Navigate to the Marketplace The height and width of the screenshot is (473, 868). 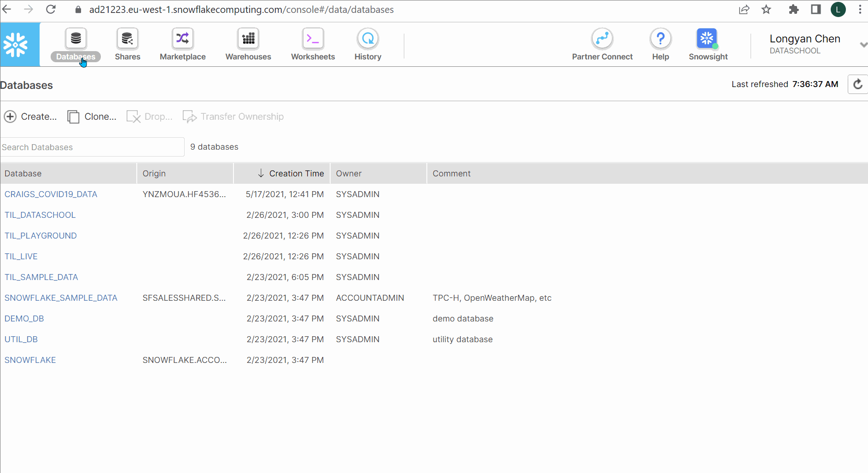182,44
